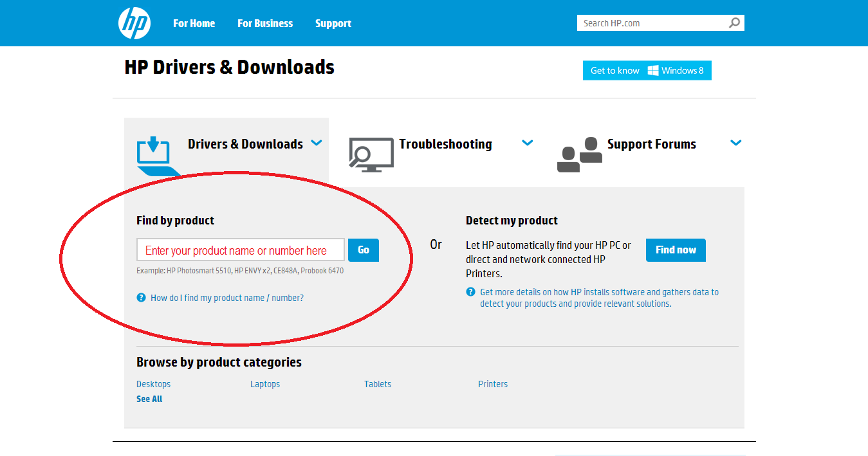Focus the product name or number field
Image resolution: width=868 pixels, height=456 pixels.
241,250
